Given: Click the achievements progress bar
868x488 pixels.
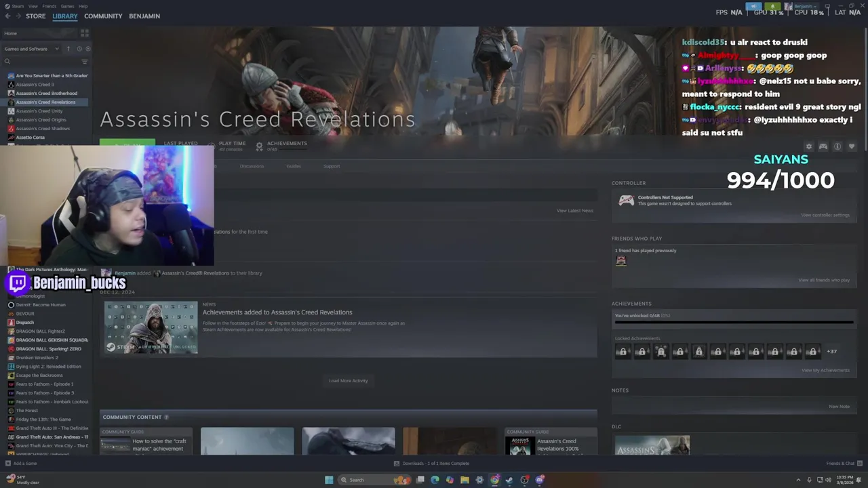Looking at the screenshot, I should (x=734, y=323).
